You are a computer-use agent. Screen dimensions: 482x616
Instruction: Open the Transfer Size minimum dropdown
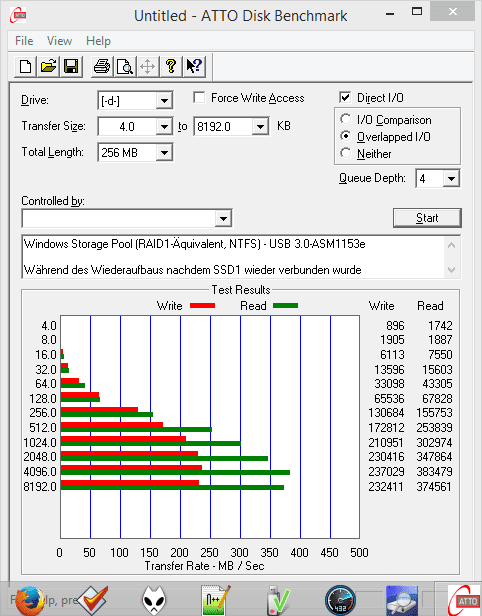[x=164, y=127]
